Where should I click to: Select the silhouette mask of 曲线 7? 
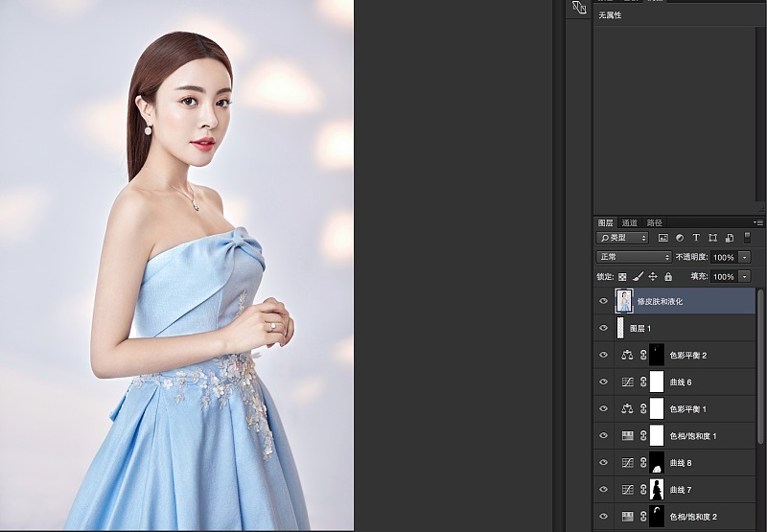(x=657, y=489)
